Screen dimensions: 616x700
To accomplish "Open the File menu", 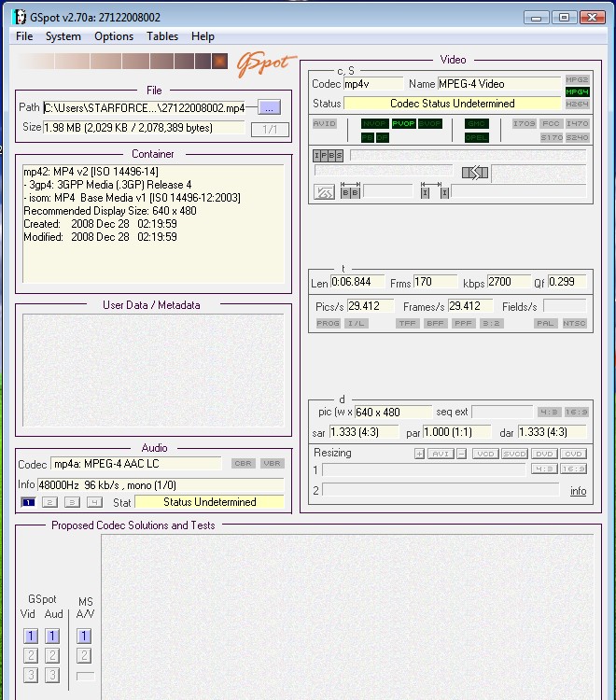I will [24, 36].
